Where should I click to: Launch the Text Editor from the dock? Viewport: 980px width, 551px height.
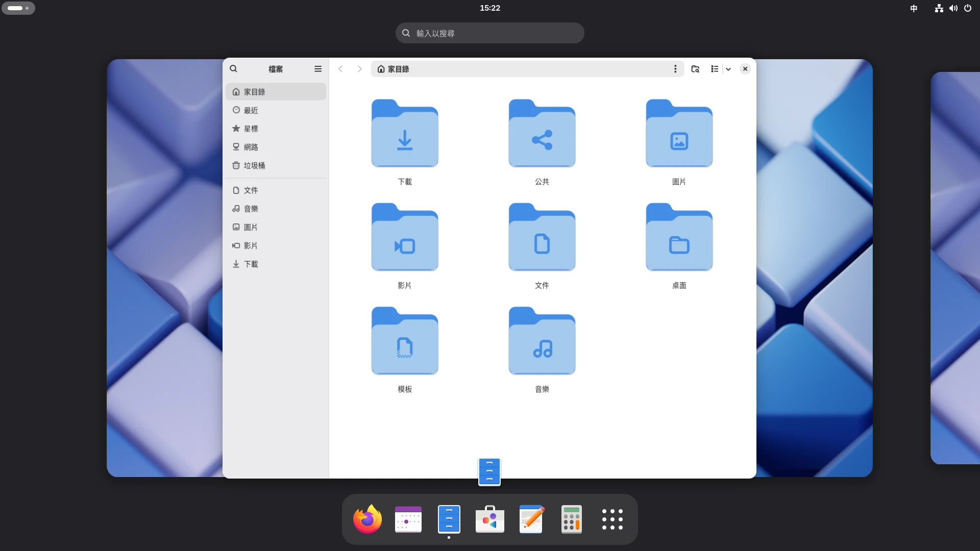click(x=531, y=519)
